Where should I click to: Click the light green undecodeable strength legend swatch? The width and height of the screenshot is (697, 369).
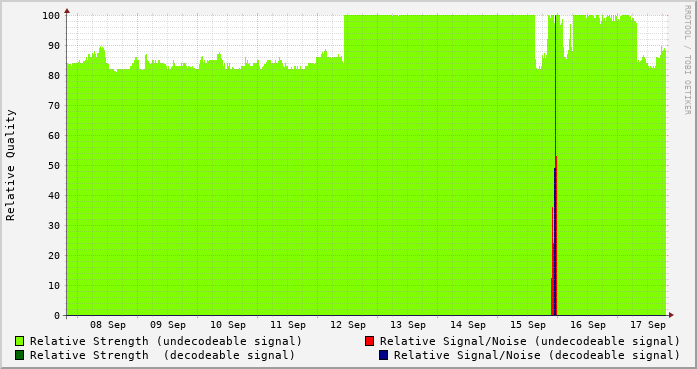(x=20, y=341)
